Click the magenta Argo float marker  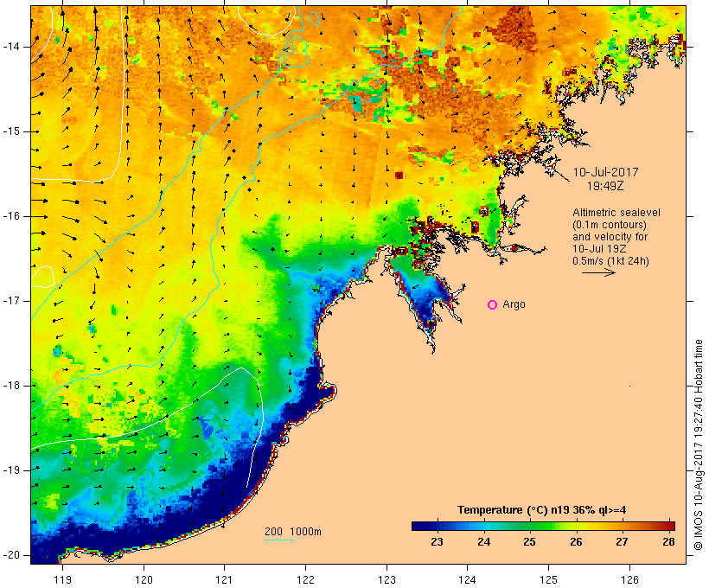point(493,305)
